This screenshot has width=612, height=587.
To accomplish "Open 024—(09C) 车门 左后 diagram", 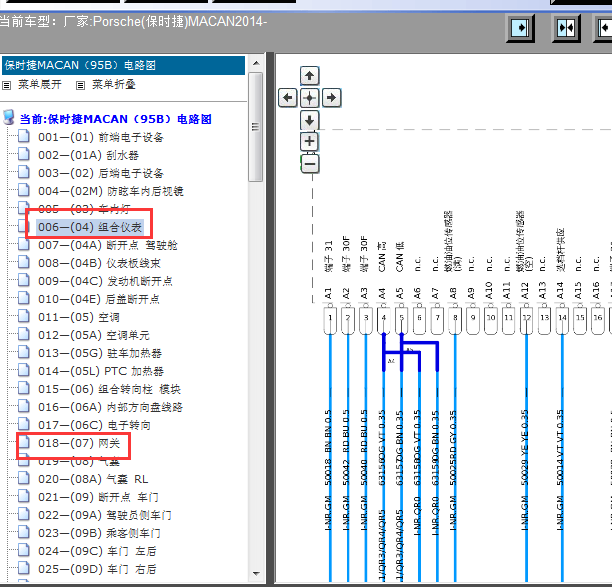I will click(x=97, y=551).
